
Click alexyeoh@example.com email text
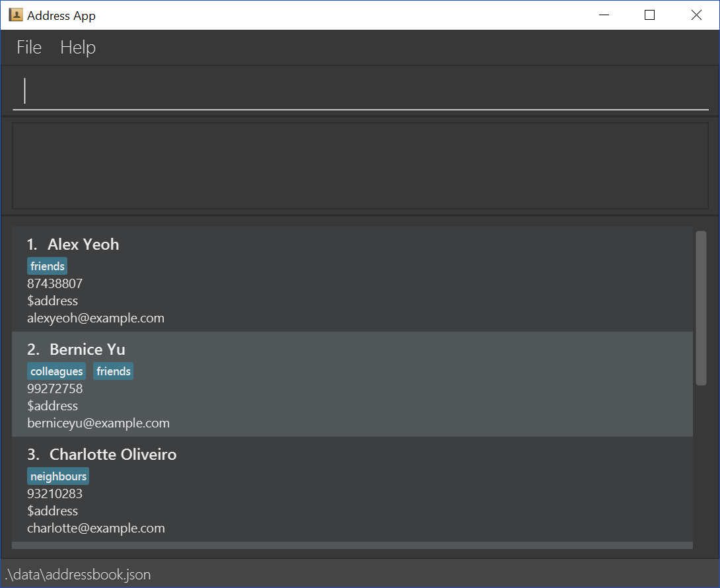coord(96,318)
